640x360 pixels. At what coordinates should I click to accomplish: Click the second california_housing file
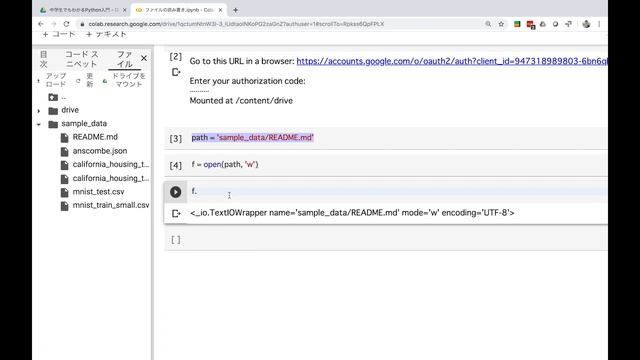[x=111, y=178]
